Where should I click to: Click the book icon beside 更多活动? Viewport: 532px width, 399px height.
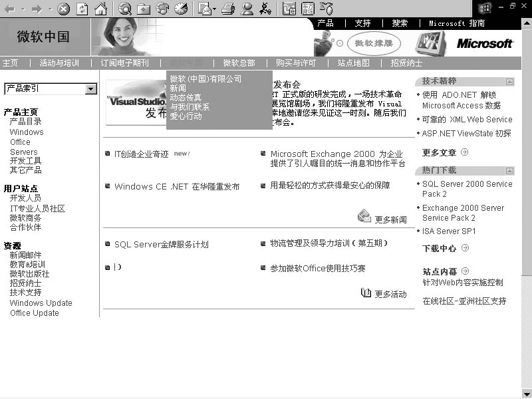[366, 293]
